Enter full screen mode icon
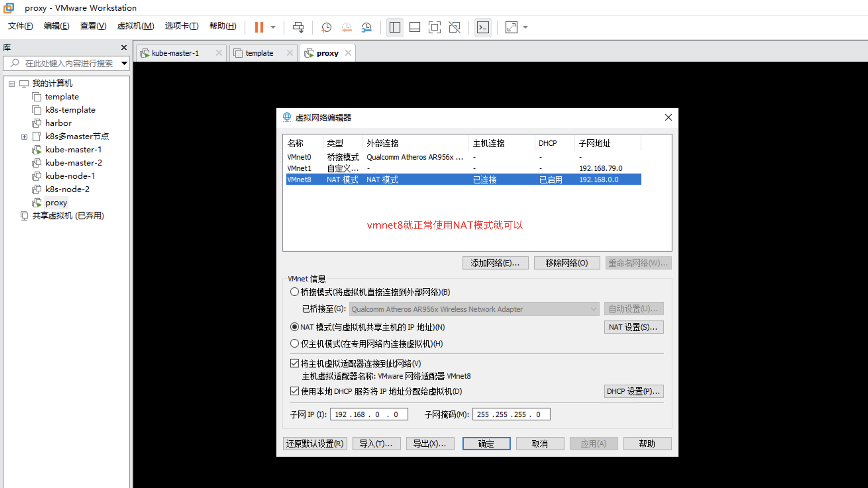868x488 pixels. pyautogui.click(x=434, y=27)
